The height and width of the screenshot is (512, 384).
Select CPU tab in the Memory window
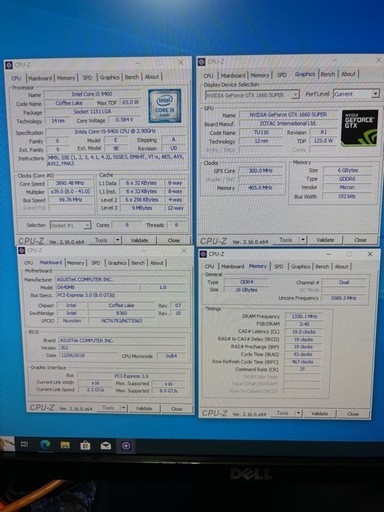click(209, 267)
